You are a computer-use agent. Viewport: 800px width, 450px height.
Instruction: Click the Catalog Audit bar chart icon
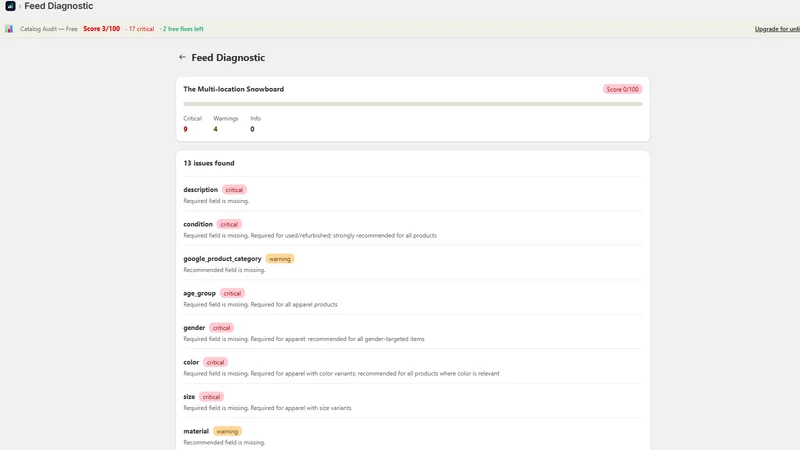tap(9, 29)
